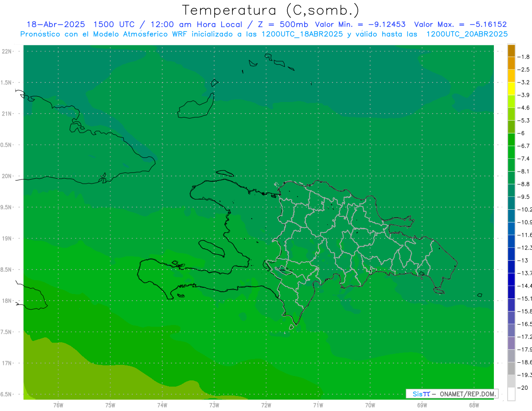
Task: Click the "73W" longitude label
Action: pos(214,405)
